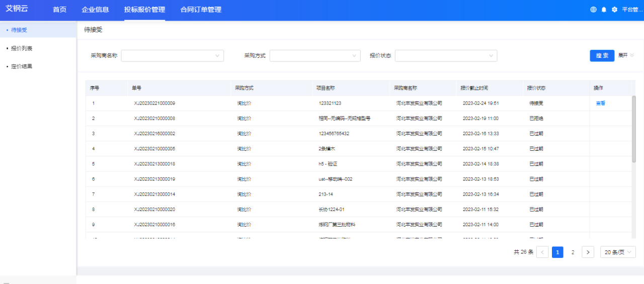Click deadline 2023-02-15 10:47
The image size is (644, 284).
tap(480, 149)
